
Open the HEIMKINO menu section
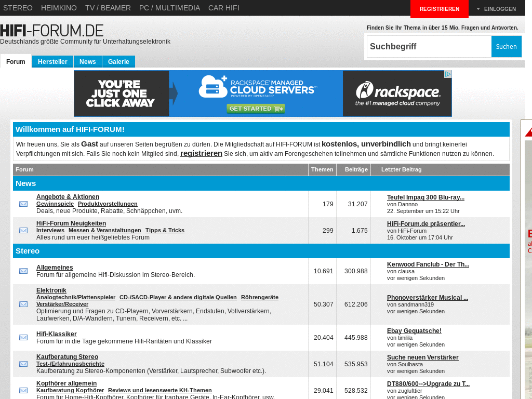click(x=58, y=8)
